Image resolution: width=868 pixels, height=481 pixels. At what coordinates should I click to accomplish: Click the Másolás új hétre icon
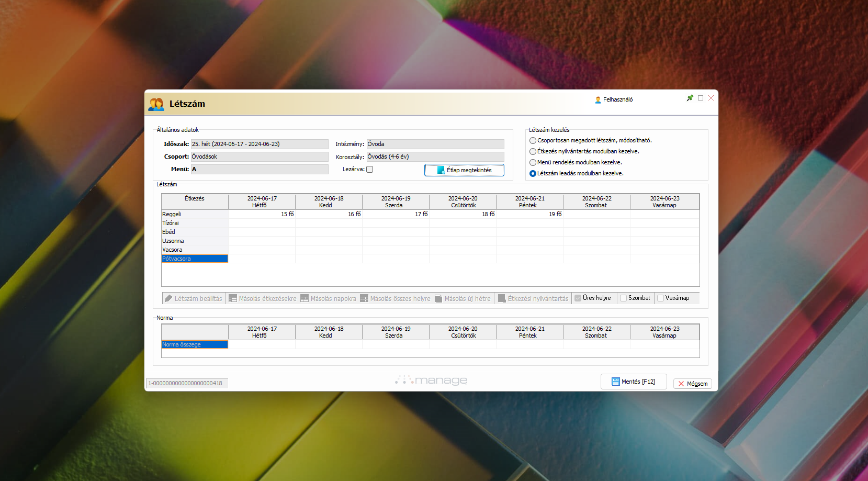pyautogui.click(x=438, y=298)
